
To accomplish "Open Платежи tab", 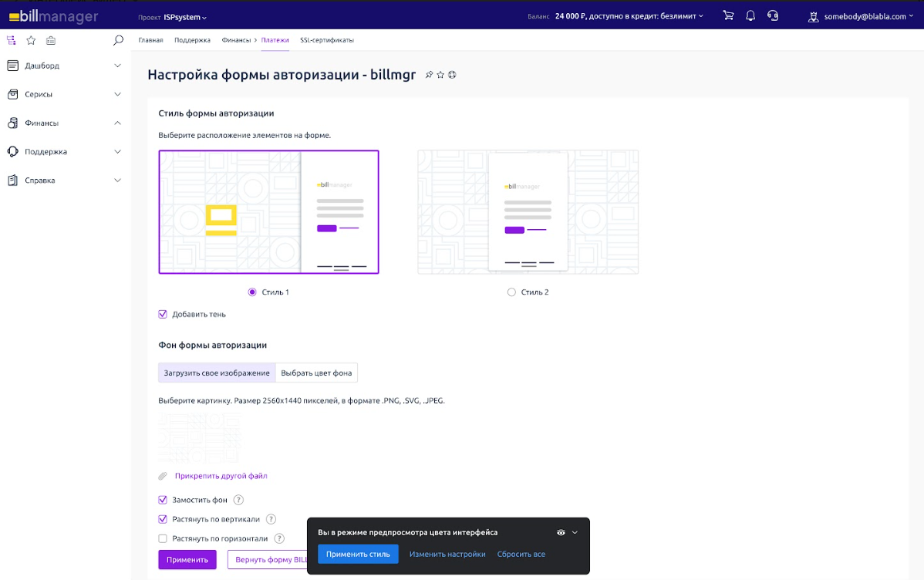I will point(275,40).
